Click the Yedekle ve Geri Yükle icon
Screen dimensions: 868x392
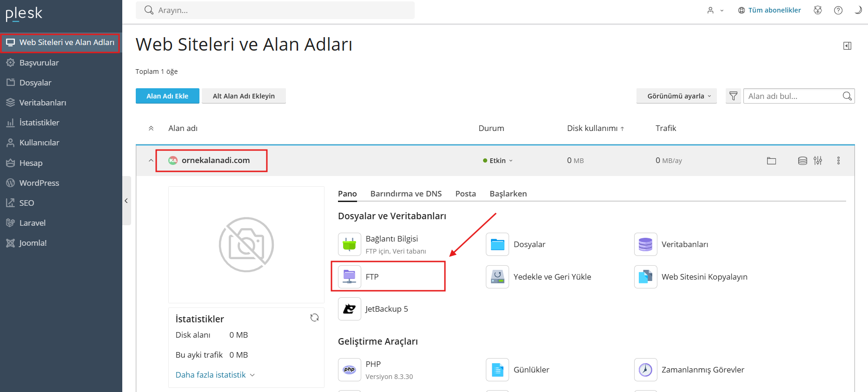click(x=497, y=277)
